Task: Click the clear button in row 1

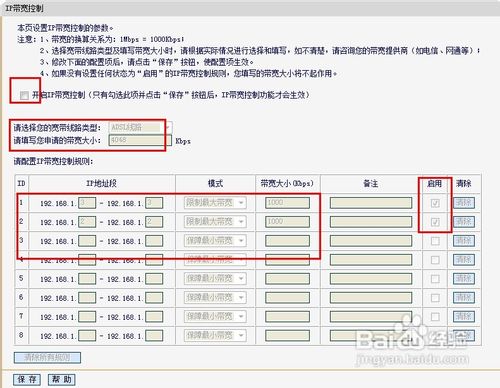Action: tap(464, 203)
